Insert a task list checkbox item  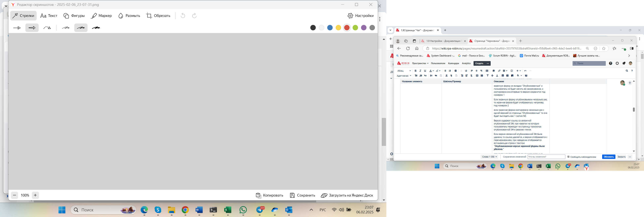(456, 71)
